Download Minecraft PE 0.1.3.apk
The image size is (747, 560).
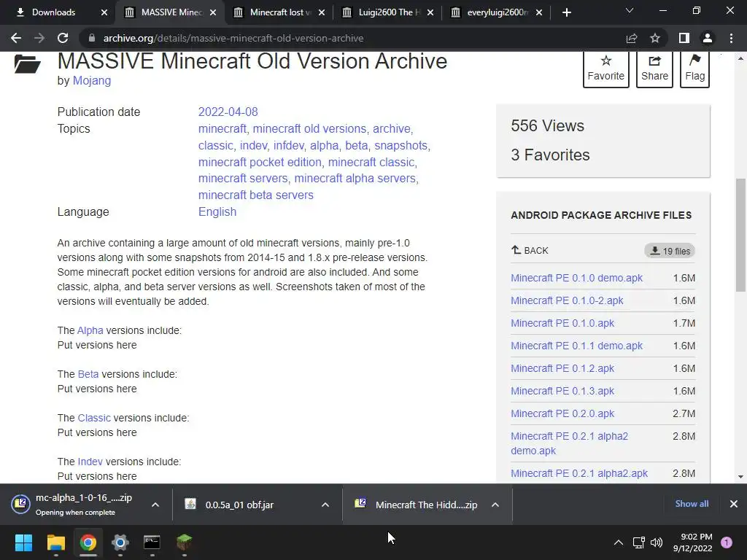(x=562, y=391)
